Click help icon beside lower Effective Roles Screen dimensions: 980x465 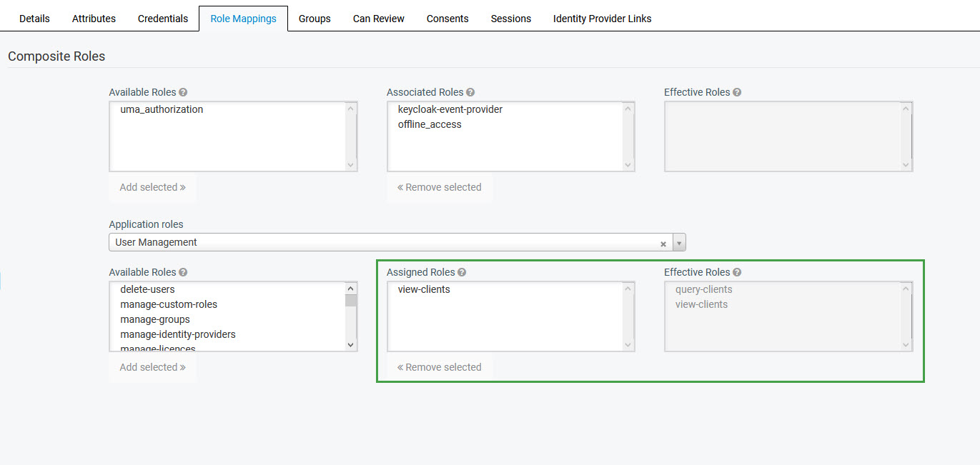[737, 272]
